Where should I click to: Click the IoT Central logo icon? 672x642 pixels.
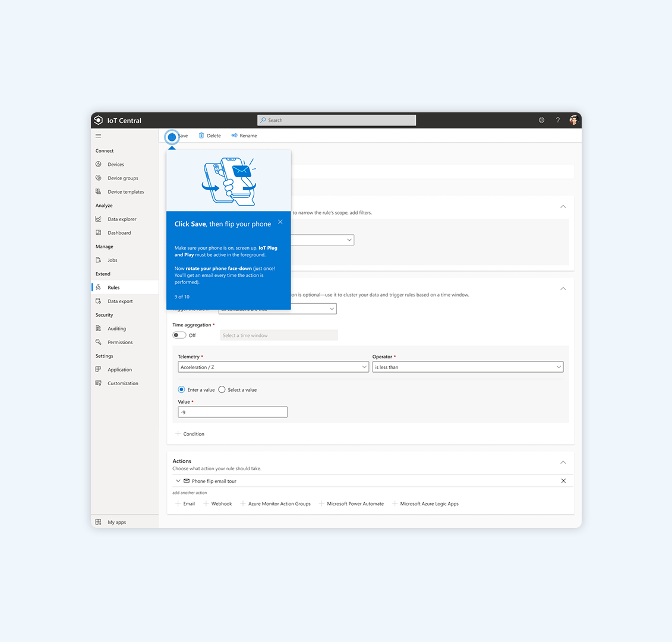click(x=99, y=120)
